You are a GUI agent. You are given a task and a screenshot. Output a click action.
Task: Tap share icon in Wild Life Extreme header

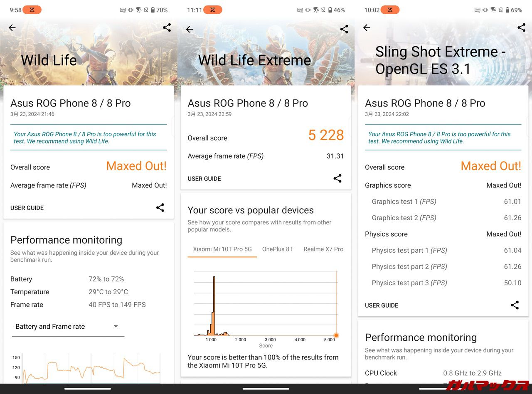344,29
